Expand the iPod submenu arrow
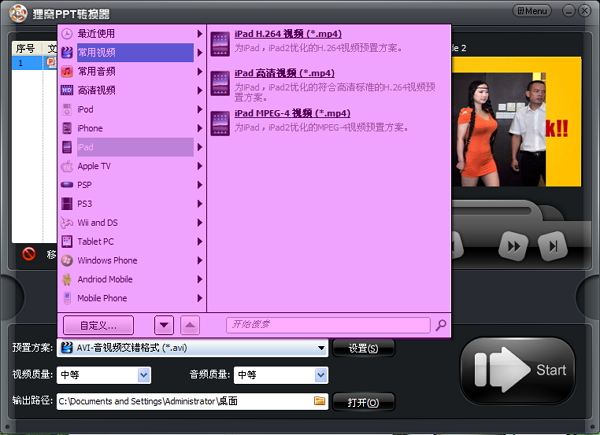This screenshot has height=435, width=600. click(x=199, y=109)
